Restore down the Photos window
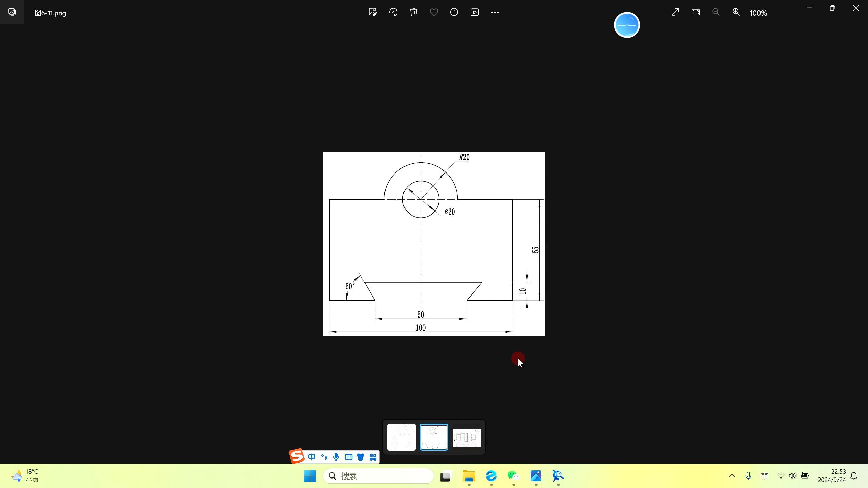Image resolution: width=868 pixels, height=488 pixels. pos(832,8)
